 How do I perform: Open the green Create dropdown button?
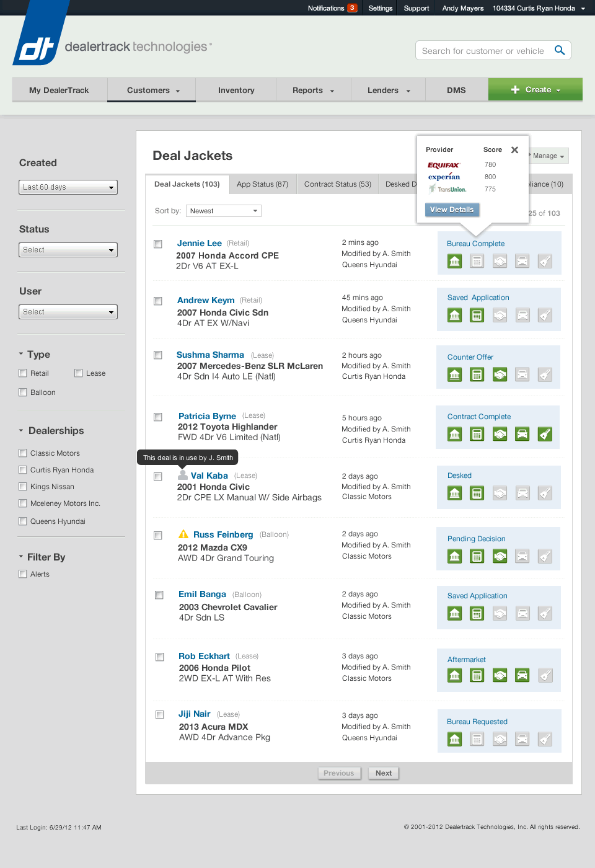535,89
